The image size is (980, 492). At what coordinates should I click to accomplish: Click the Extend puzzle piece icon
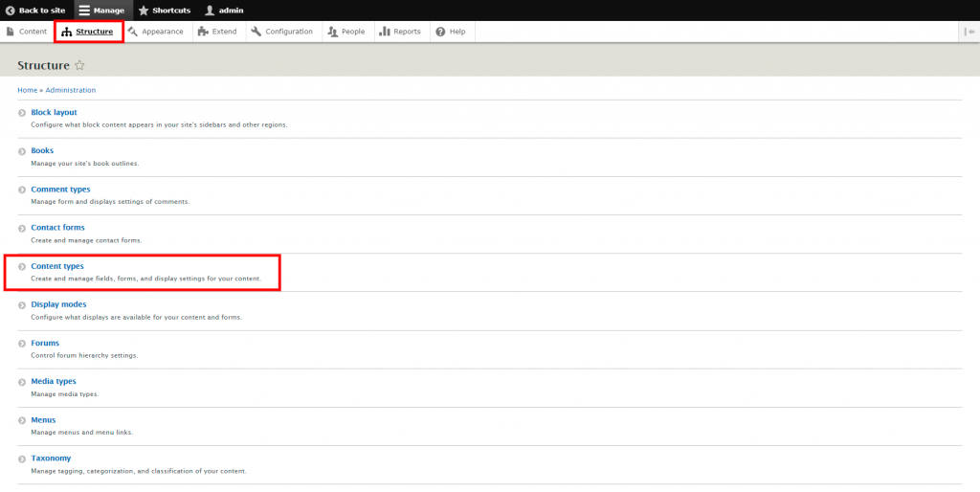point(203,32)
